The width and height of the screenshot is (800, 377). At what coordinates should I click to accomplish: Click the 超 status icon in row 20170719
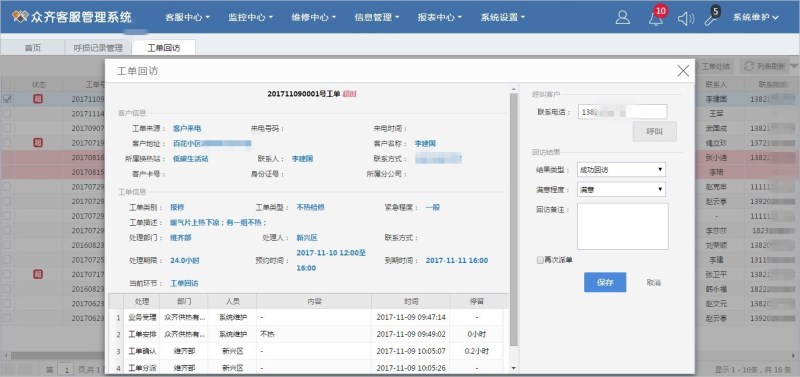tap(38, 143)
